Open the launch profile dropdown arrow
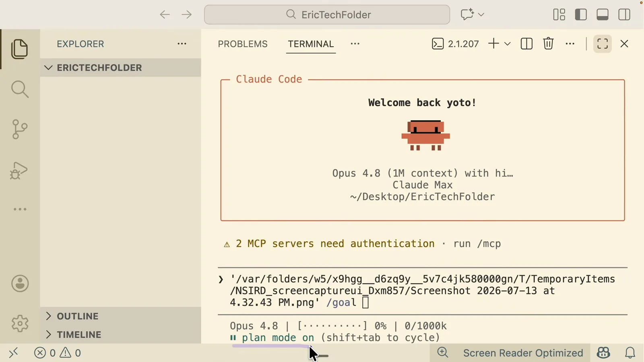Image resolution: width=644 pixels, height=362 pixels. click(x=508, y=44)
